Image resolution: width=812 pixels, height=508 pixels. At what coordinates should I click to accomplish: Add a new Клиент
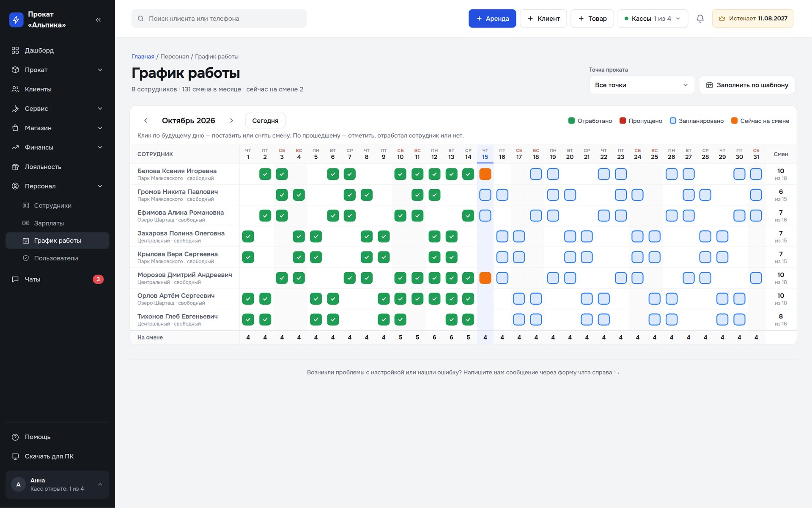pyautogui.click(x=543, y=19)
